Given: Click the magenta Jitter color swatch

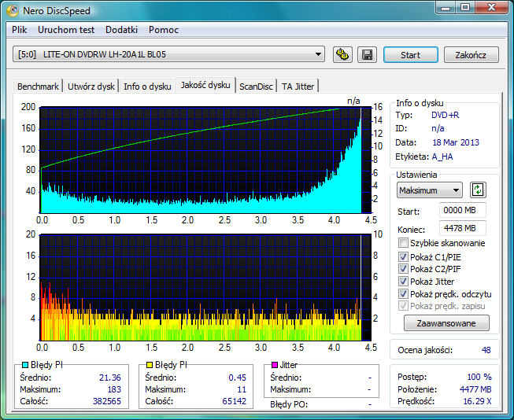Looking at the screenshot, I should pyautogui.click(x=275, y=365).
